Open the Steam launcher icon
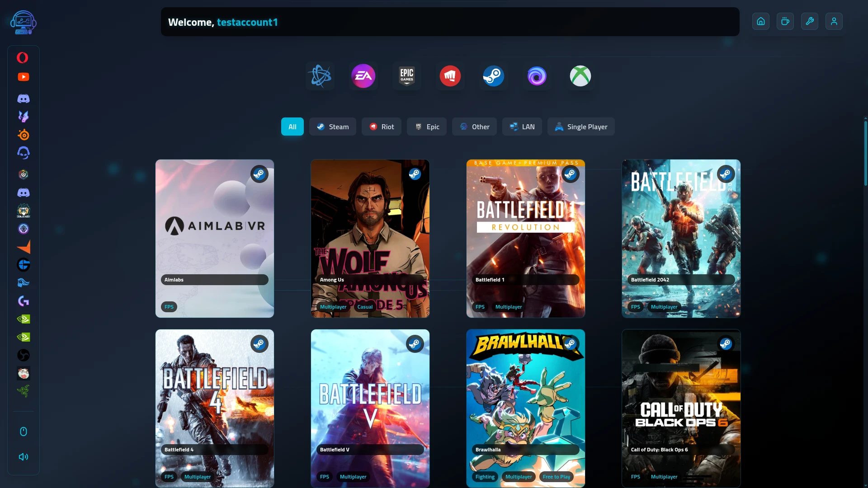The height and width of the screenshot is (488, 868). (493, 76)
